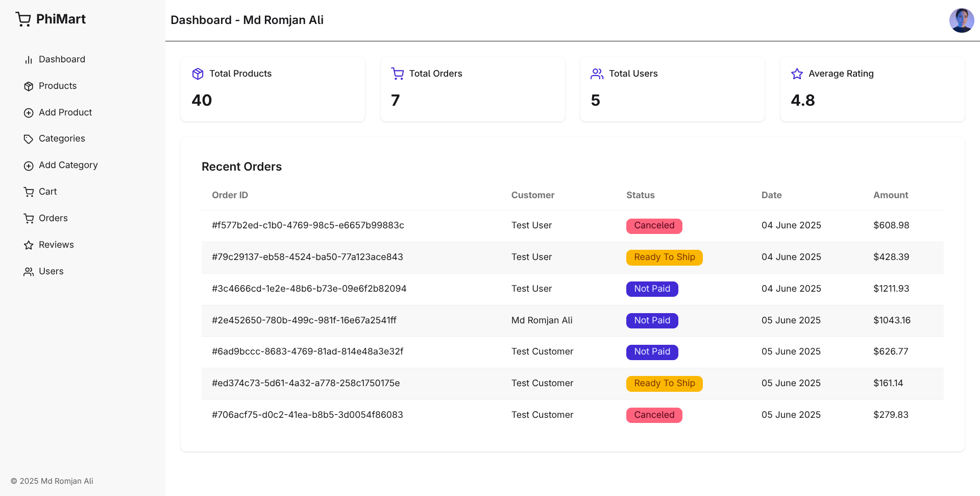
Task: Click the Not Paid badge for Md Romjan Ali's order
Action: [652, 320]
